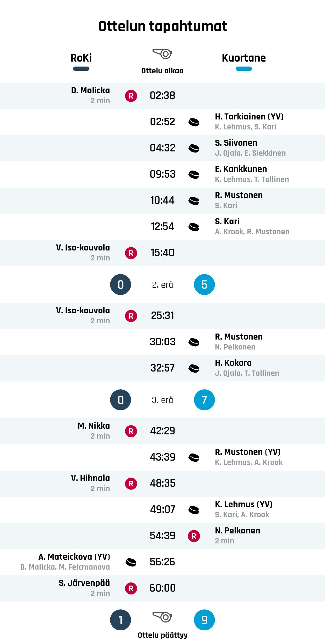Click the puck icon at 32:57

(x=194, y=368)
